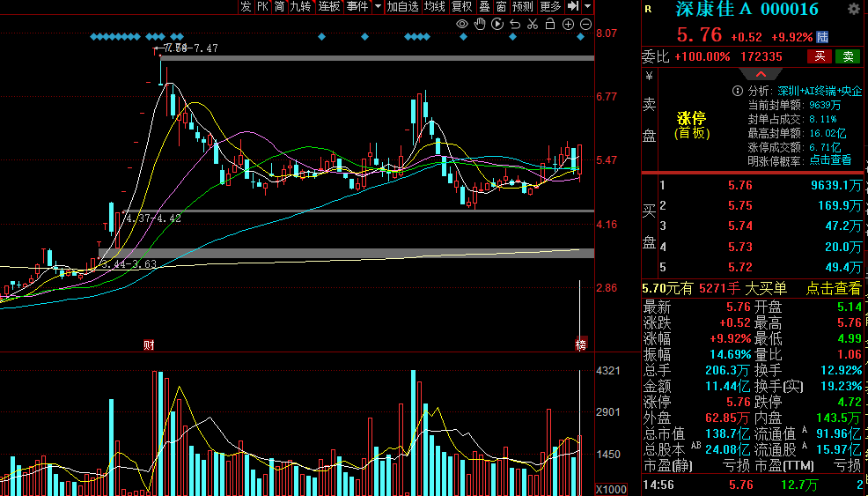Select the scissors cut tool
Image resolution: width=868 pixels, height=496 pixels.
[533, 24]
